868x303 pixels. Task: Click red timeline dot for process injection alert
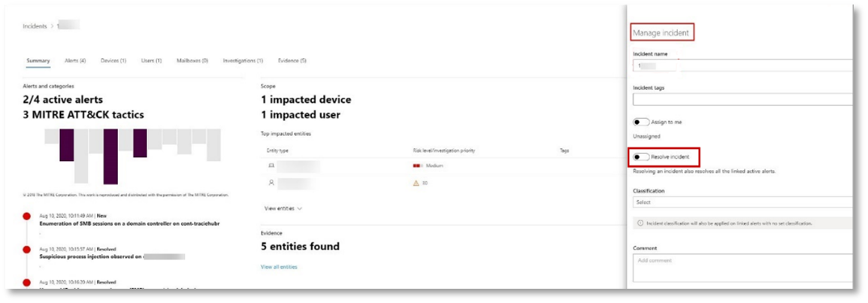pyautogui.click(x=26, y=250)
